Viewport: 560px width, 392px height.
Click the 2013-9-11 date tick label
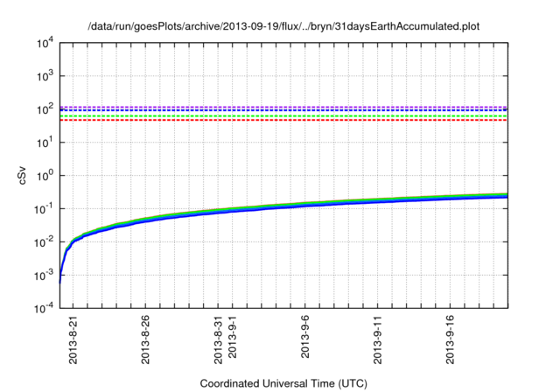pyautogui.click(x=377, y=339)
